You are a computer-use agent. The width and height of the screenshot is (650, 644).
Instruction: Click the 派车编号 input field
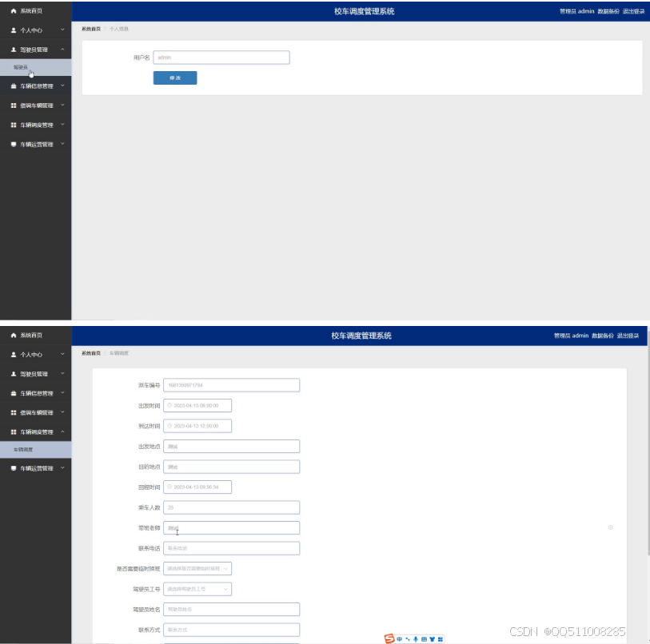[231, 385]
